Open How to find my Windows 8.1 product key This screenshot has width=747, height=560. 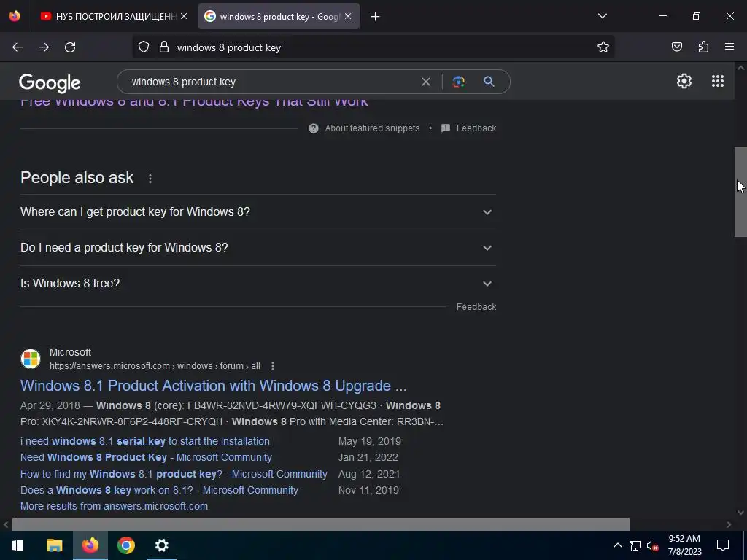pos(174,474)
